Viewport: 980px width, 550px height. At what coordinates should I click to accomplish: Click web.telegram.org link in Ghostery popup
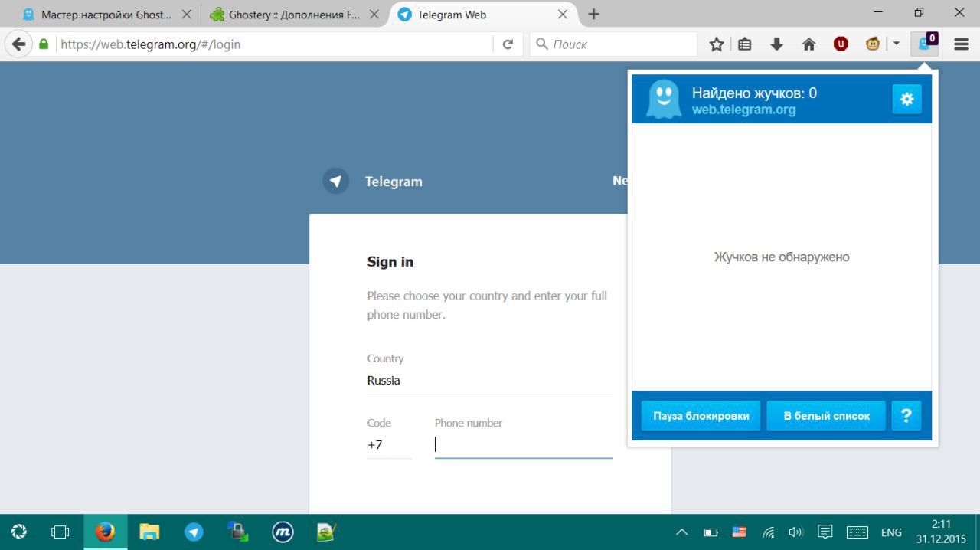743,110
